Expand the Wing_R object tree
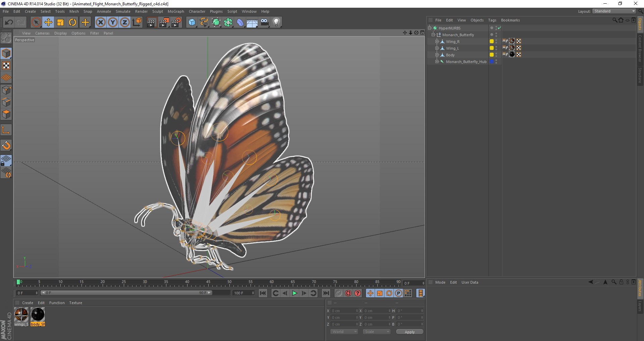Screen dimensions: 644x341 (437, 42)
